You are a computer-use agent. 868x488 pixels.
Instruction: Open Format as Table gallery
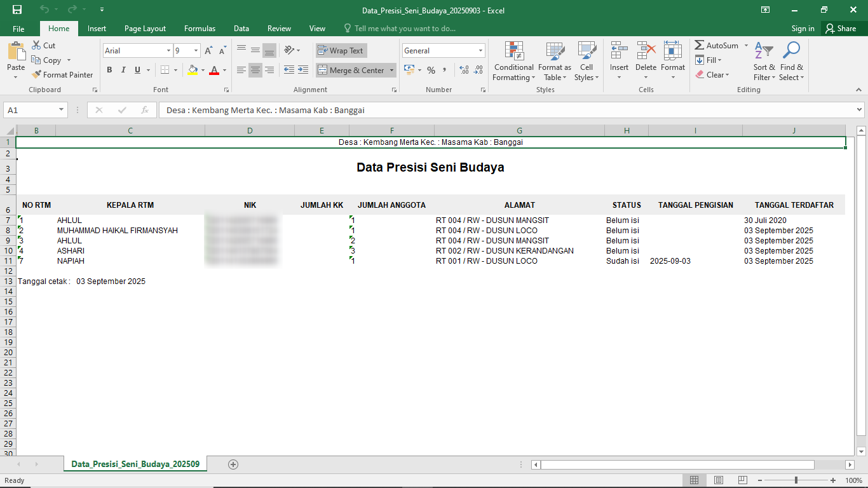[555, 62]
